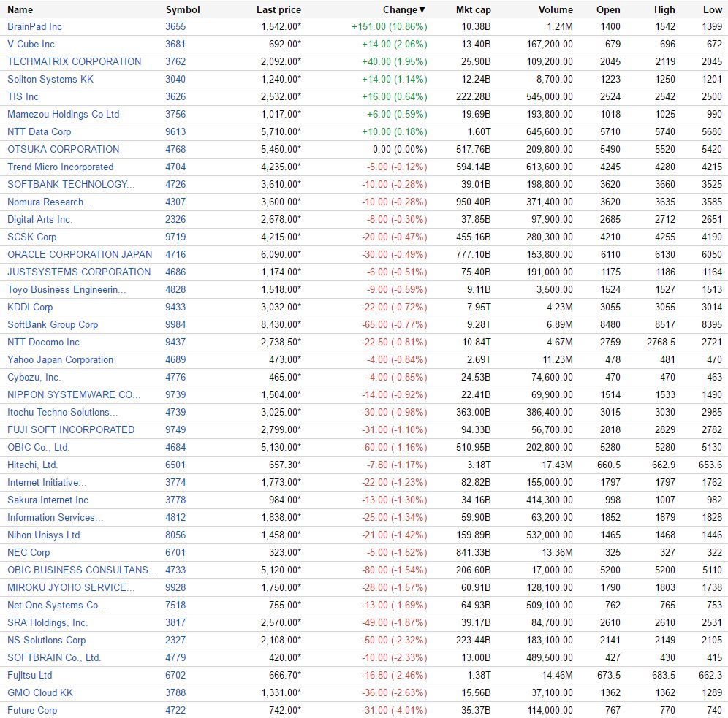Open Information Services link
This screenshot has width=728, height=718.
coord(55,518)
